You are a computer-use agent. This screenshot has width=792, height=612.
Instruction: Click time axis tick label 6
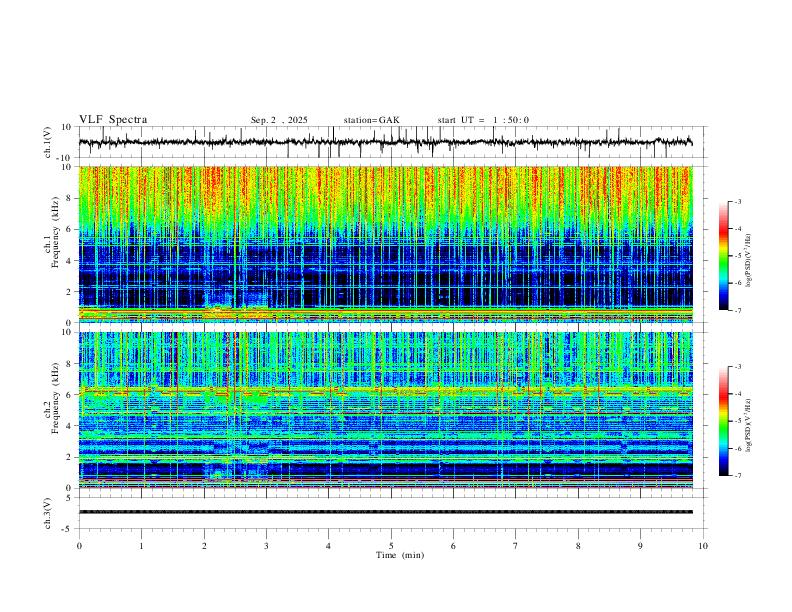[x=454, y=546]
